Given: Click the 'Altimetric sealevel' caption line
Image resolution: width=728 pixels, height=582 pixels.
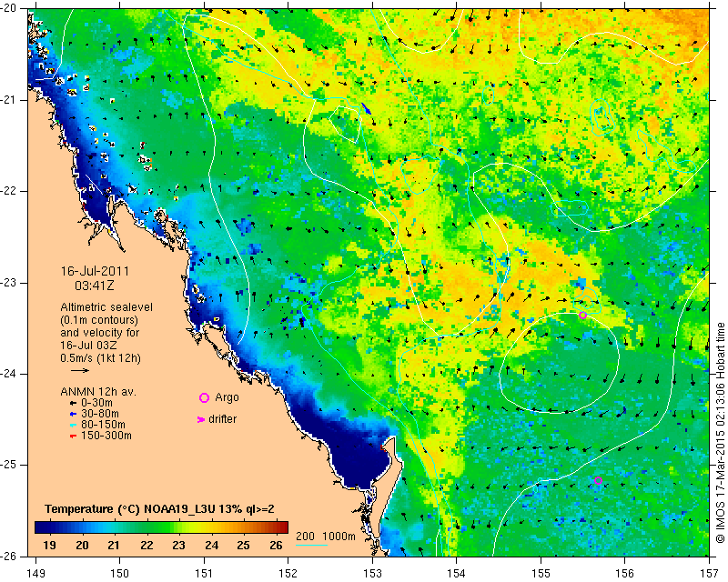Looking at the screenshot, I should point(106,307).
